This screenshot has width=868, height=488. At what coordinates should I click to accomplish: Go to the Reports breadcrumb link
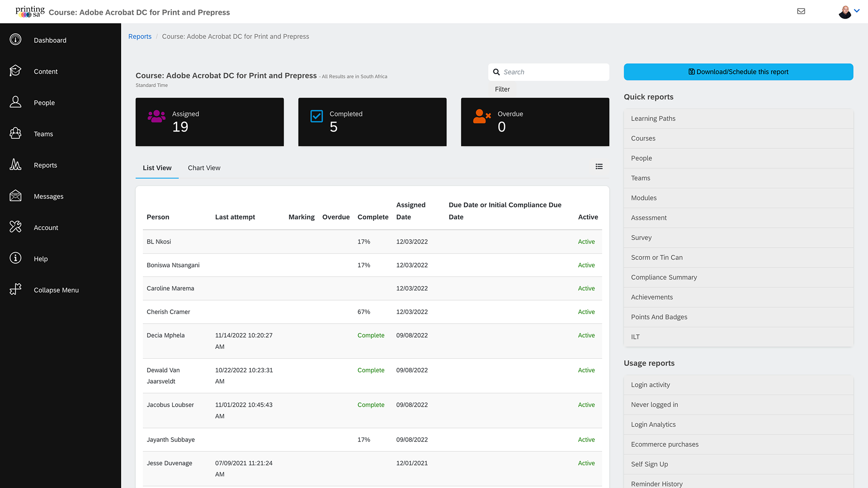click(140, 37)
